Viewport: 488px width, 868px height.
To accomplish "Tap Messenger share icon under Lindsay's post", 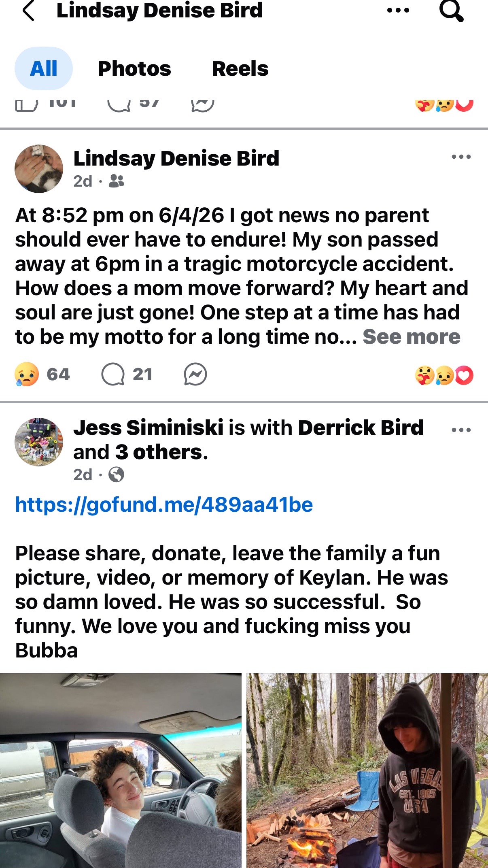I will pyautogui.click(x=195, y=374).
